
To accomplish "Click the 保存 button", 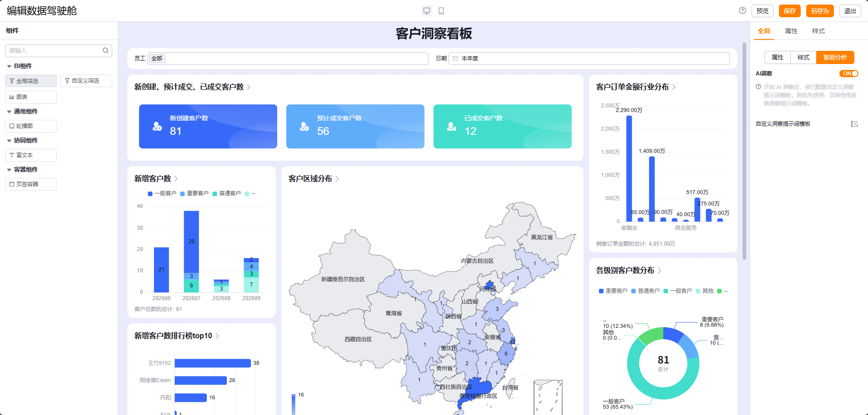I will 790,11.
